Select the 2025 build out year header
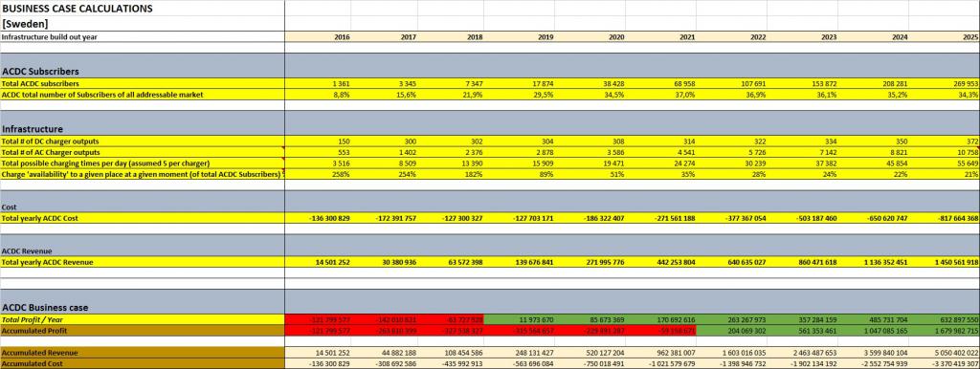The image size is (980, 369). 970,37
